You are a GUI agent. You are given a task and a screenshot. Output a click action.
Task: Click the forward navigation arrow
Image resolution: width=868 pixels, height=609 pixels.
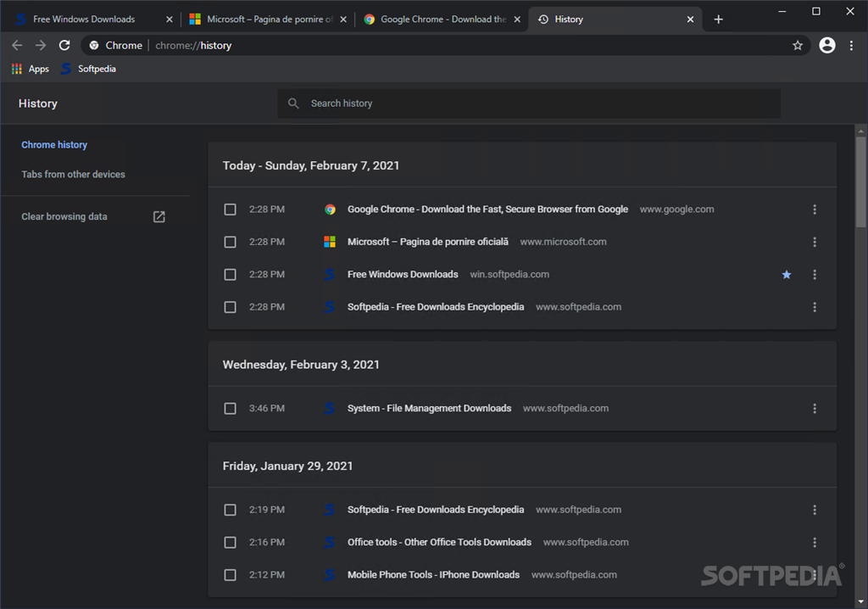[41, 46]
